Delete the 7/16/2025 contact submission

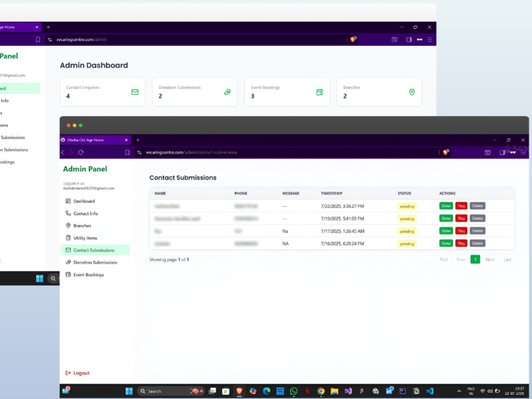pyautogui.click(x=477, y=243)
